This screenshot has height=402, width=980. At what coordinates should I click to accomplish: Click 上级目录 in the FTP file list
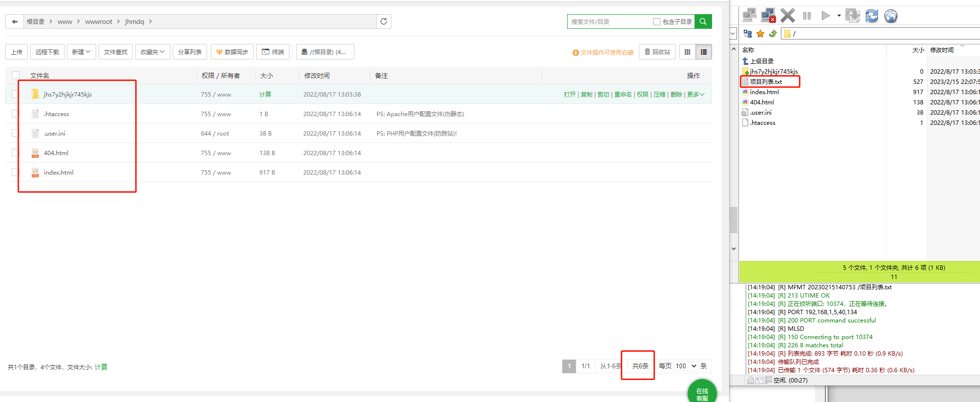(x=762, y=61)
